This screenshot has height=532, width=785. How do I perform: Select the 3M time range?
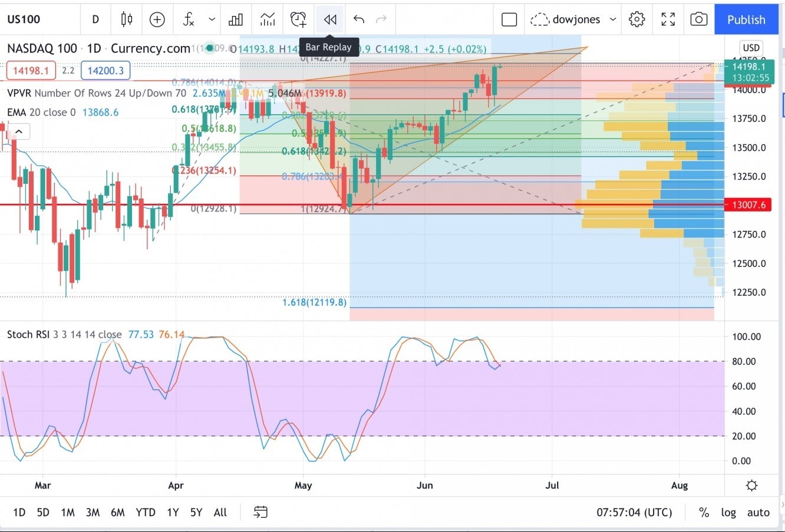click(93, 512)
